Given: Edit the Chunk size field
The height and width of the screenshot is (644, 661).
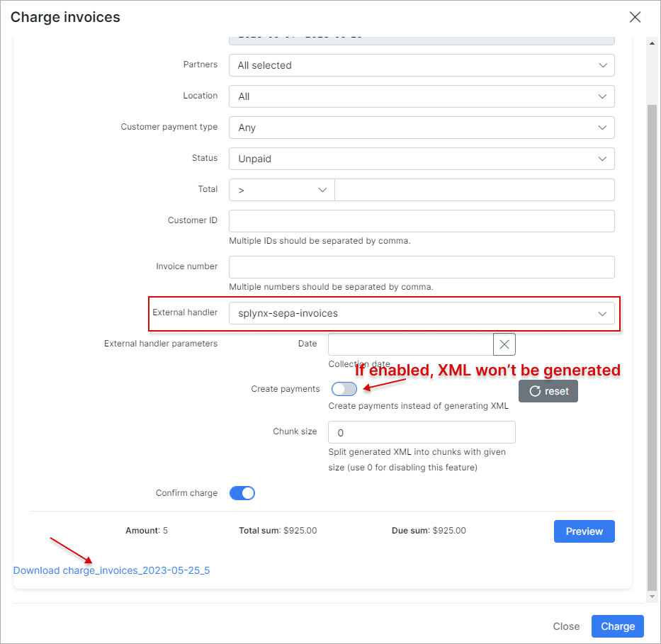Looking at the screenshot, I should pyautogui.click(x=422, y=432).
